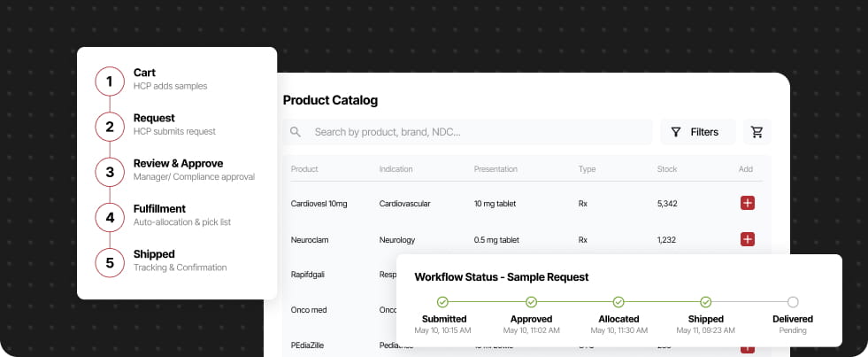The height and width of the screenshot is (357, 868).
Task: Select the Allocated checkmark status icon
Action: click(618, 302)
